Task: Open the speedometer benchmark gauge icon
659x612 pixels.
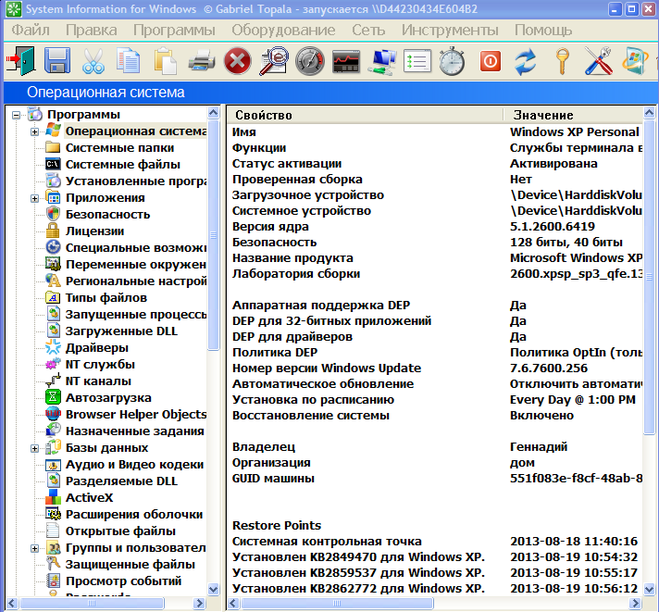Action: 310,61
